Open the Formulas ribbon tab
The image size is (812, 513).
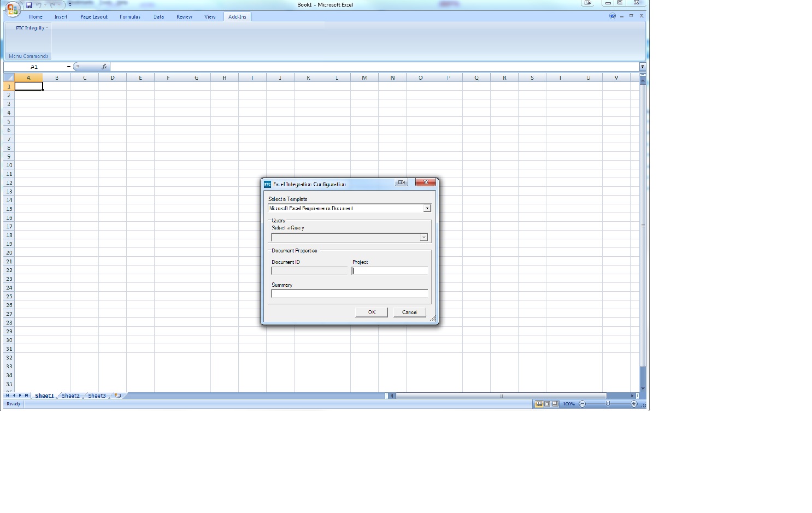tap(130, 16)
